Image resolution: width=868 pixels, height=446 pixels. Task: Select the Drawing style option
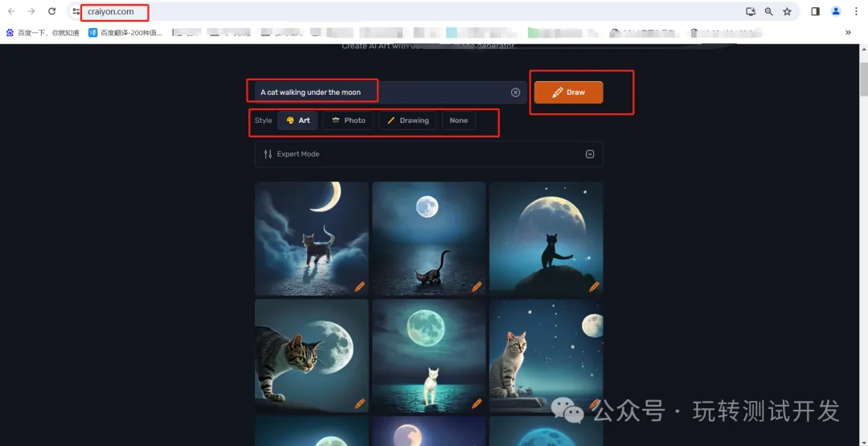[408, 121]
